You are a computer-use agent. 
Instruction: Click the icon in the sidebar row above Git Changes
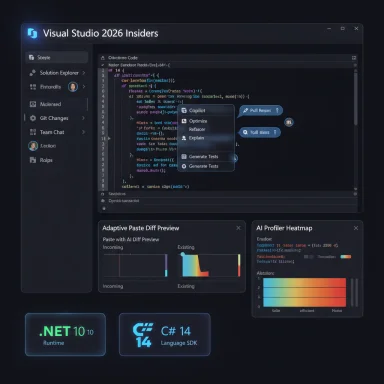coord(33,104)
